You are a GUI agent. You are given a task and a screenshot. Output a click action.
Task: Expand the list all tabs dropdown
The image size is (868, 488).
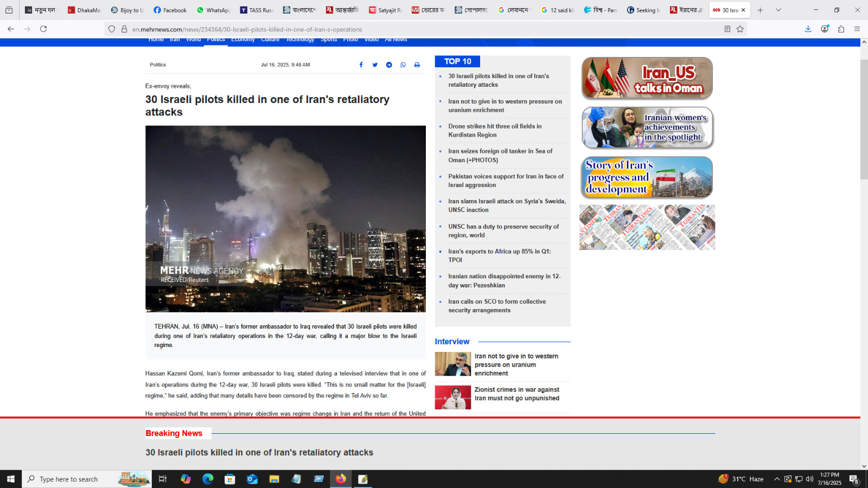[x=778, y=10]
